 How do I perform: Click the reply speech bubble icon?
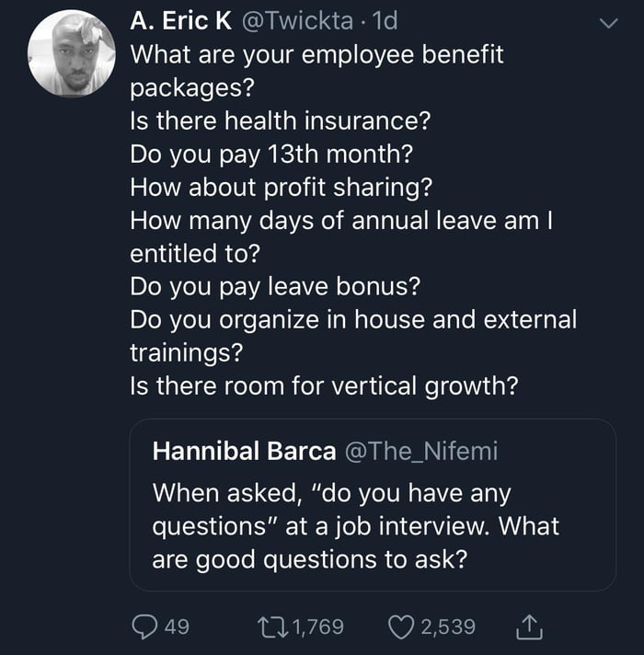[145, 626]
